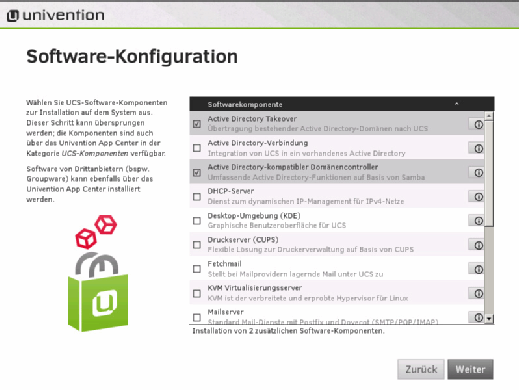Screen dimensions: 519x390
Task: Uncheck Active Directory Takeover
Action: 197,124
